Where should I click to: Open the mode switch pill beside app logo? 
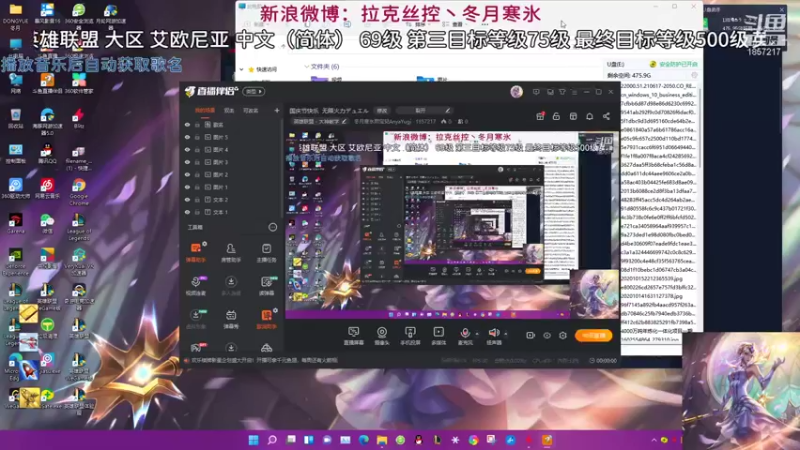[x=254, y=92]
